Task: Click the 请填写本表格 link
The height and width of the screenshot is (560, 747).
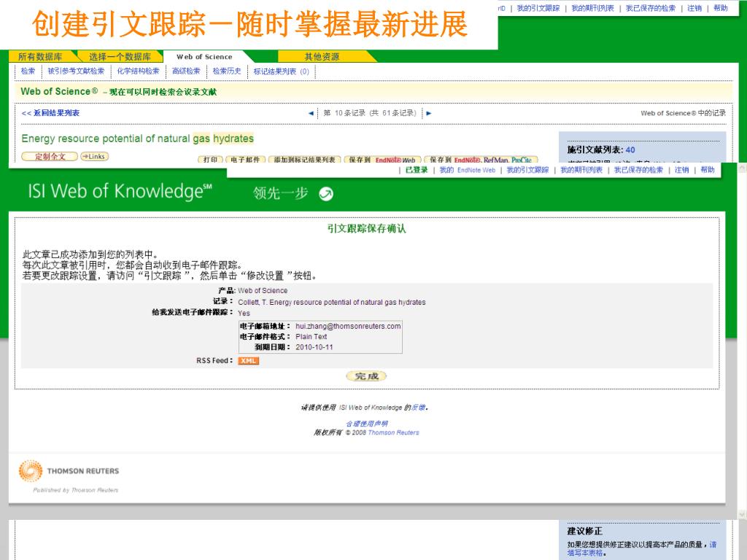Action: pyautogui.click(x=642, y=548)
